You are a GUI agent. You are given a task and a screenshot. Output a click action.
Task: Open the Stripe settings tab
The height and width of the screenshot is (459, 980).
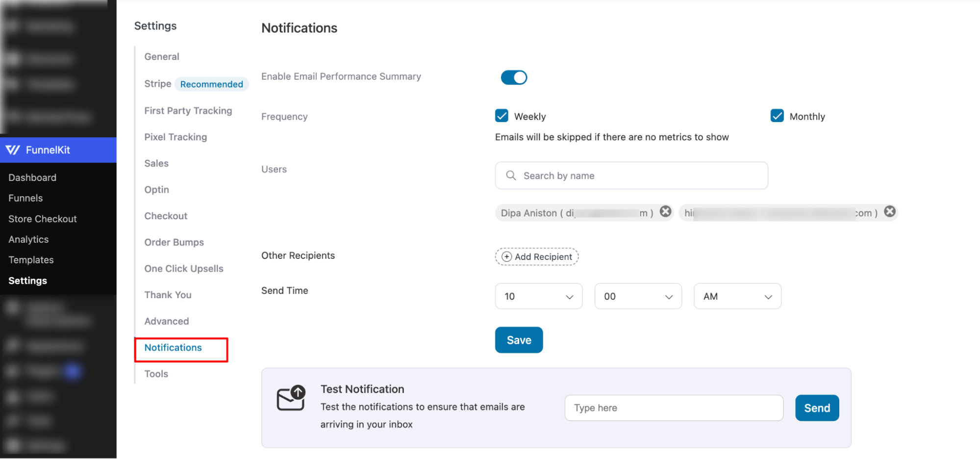157,83
